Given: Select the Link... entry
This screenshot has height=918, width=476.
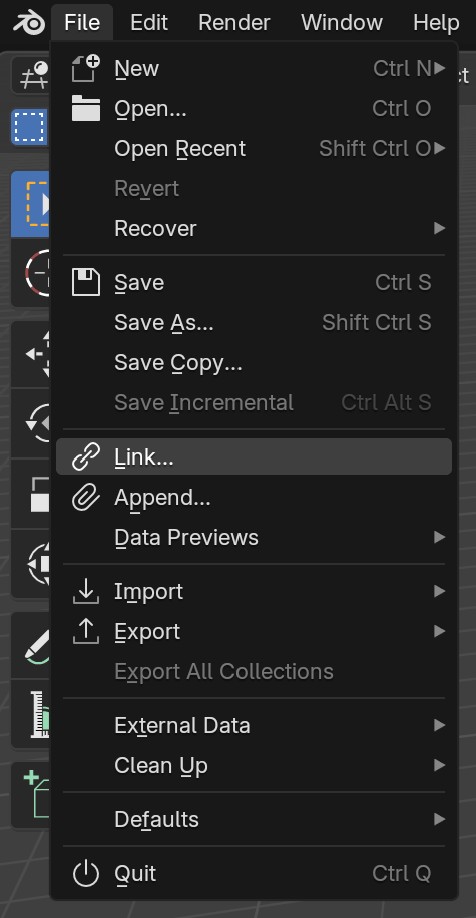Looking at the screenshot, I should pyautogui.click(x=254, y=457).
